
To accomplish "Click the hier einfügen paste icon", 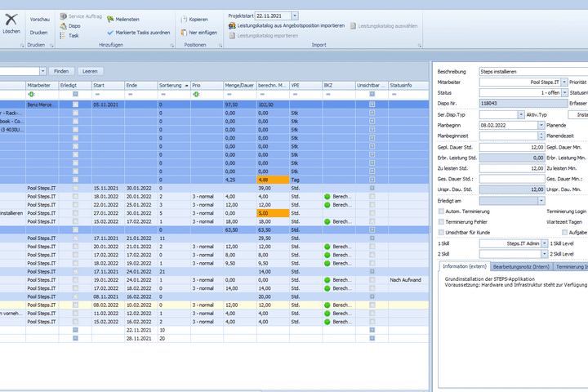I will click(183, 32).
